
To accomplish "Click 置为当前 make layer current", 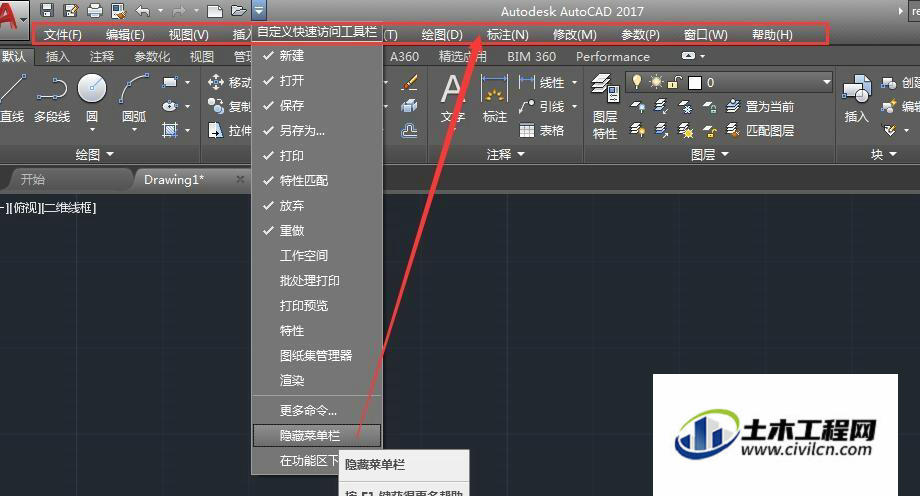I will [760, 106].
